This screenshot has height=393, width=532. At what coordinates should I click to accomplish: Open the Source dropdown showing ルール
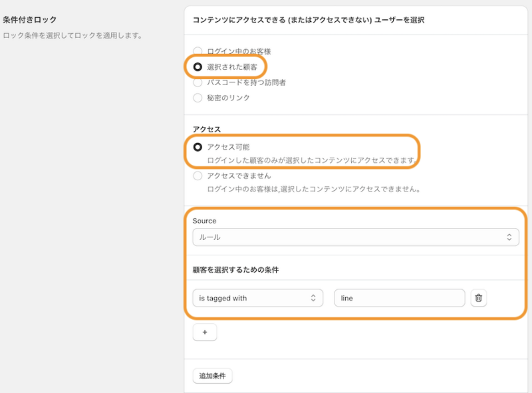tap(356, 237)
